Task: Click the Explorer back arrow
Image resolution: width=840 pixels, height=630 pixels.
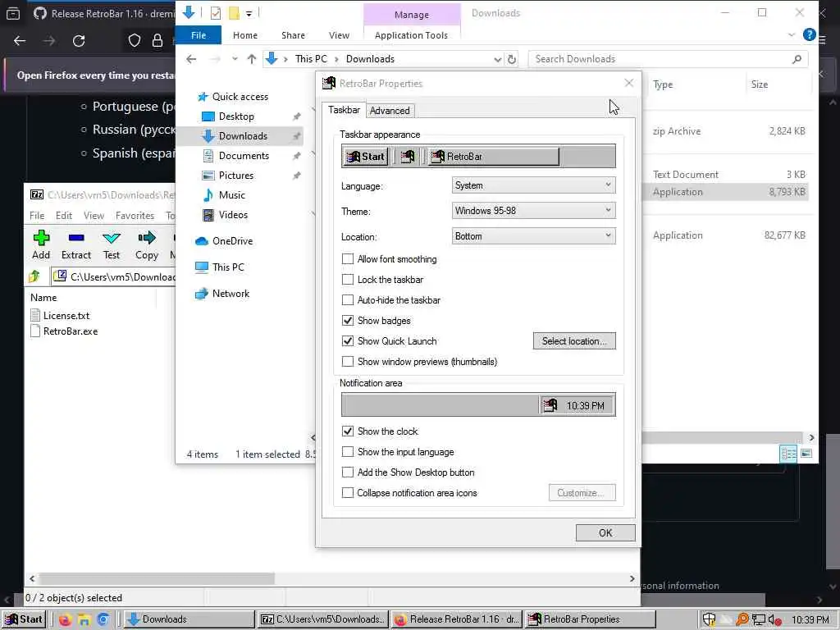Action: 191,59
